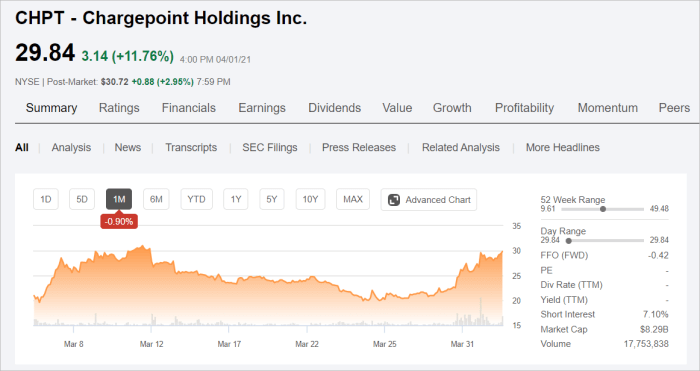Show SEC Filings headlines
700x371 pixels.
[x=270, y=148]
